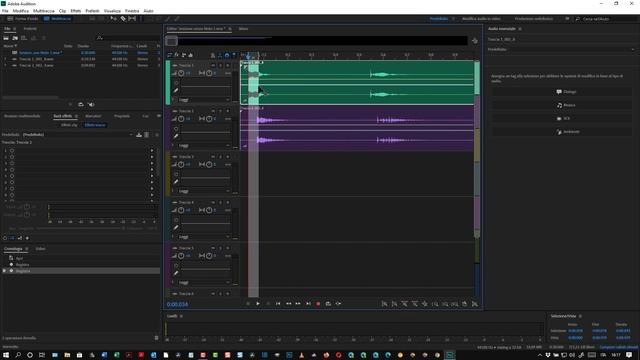640x360 pixels.
Task: Open the File menu
Action: (5, 11)
